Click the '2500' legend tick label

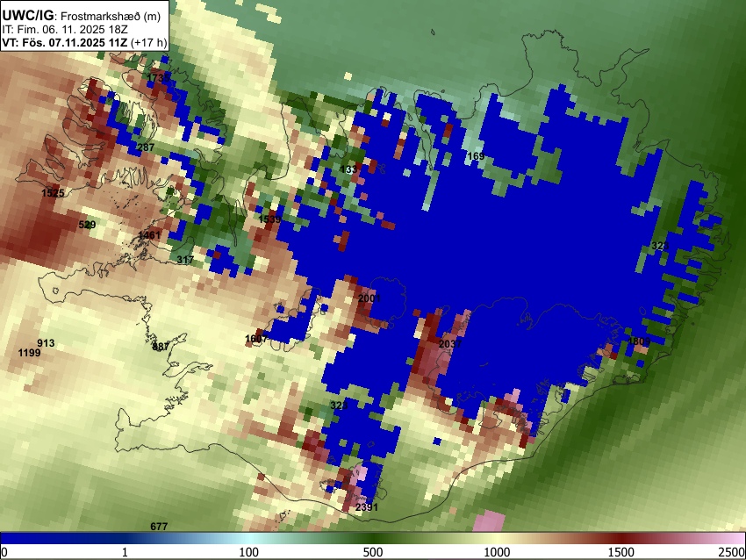click(732, 552)
